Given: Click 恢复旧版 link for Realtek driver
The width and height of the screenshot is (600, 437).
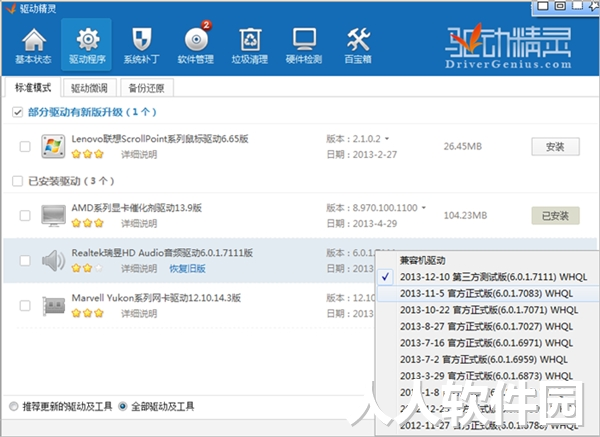Looking at the screenshot, I should click(188, 269).
